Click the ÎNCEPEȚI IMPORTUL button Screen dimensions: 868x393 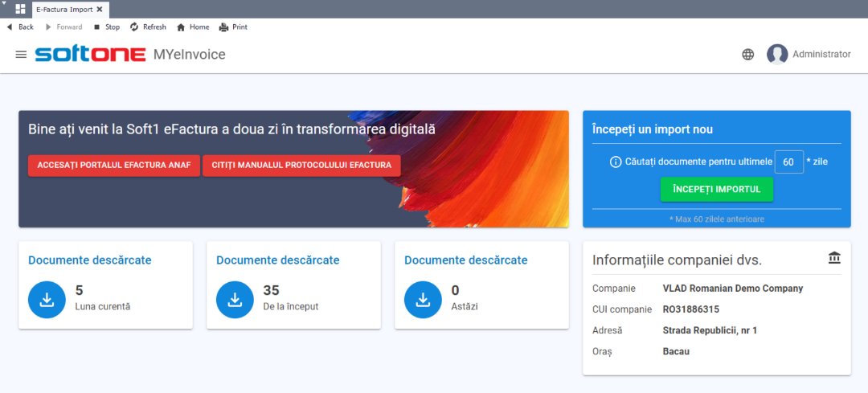(717, 190)
